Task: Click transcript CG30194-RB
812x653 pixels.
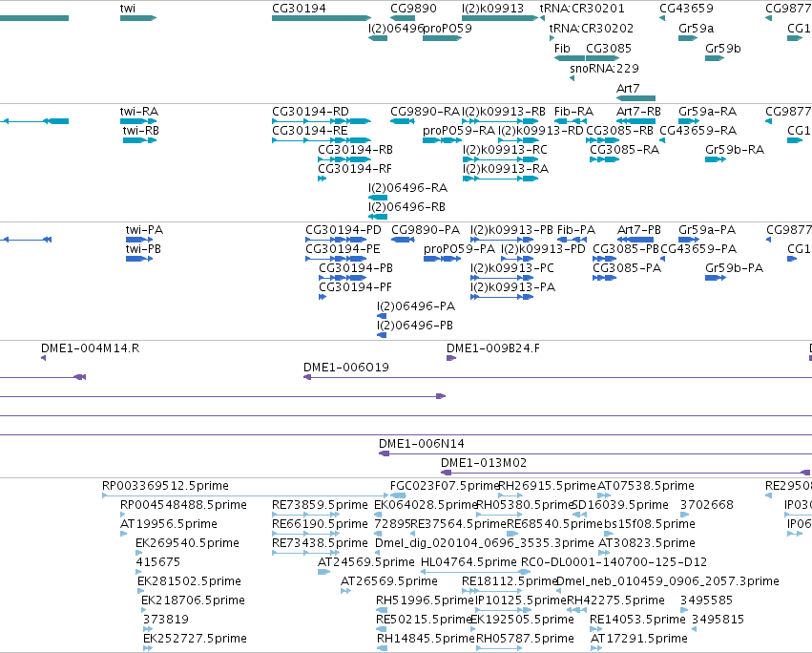Action: (344, 159)
